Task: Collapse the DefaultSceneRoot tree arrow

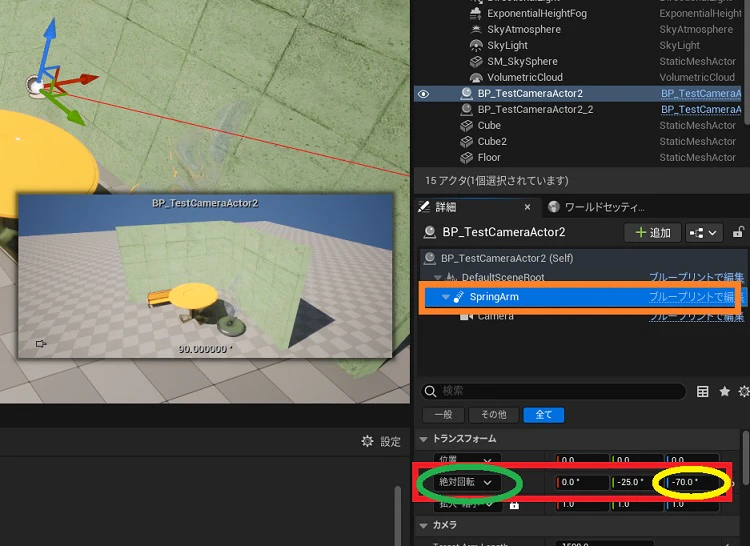Action: click(438, 277)
